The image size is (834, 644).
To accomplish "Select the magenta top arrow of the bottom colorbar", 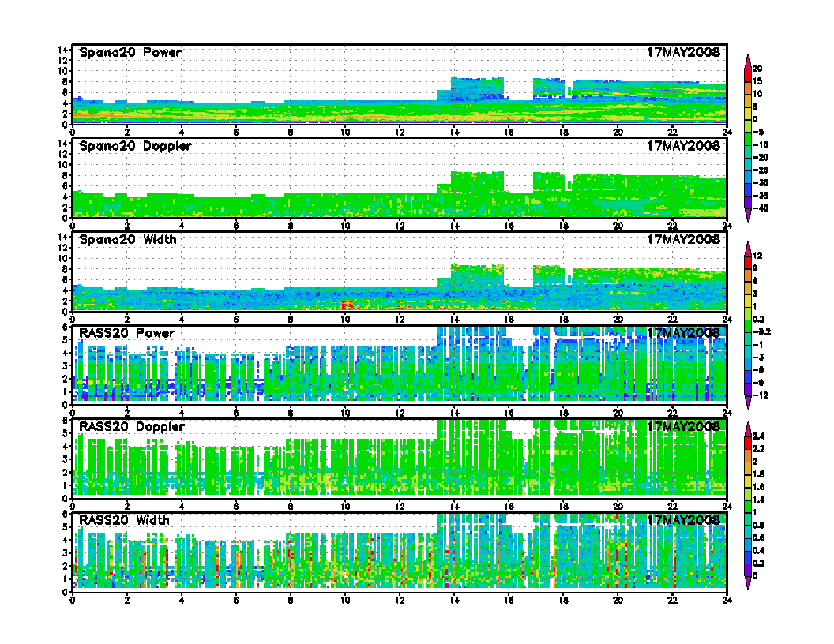I will (748, 429).
